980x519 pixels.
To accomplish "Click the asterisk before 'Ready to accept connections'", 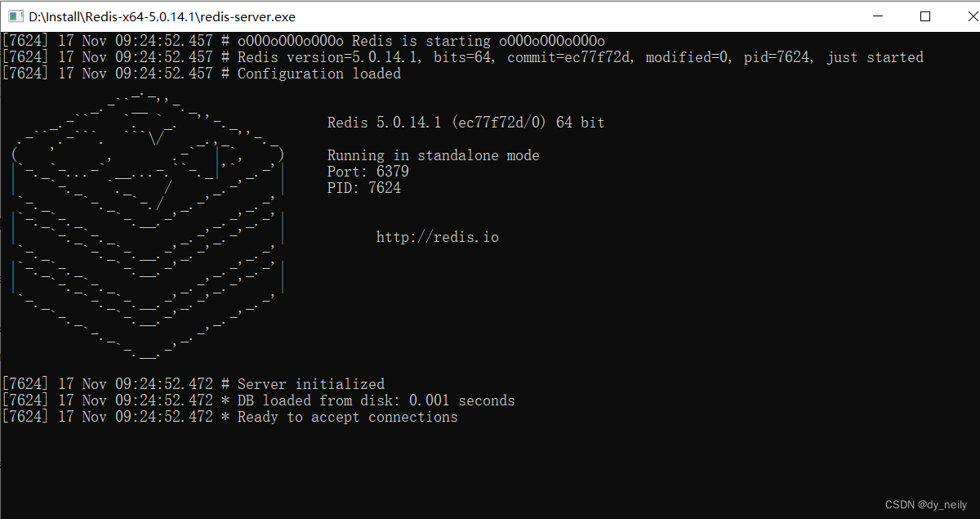I will (x=225, y=417).
